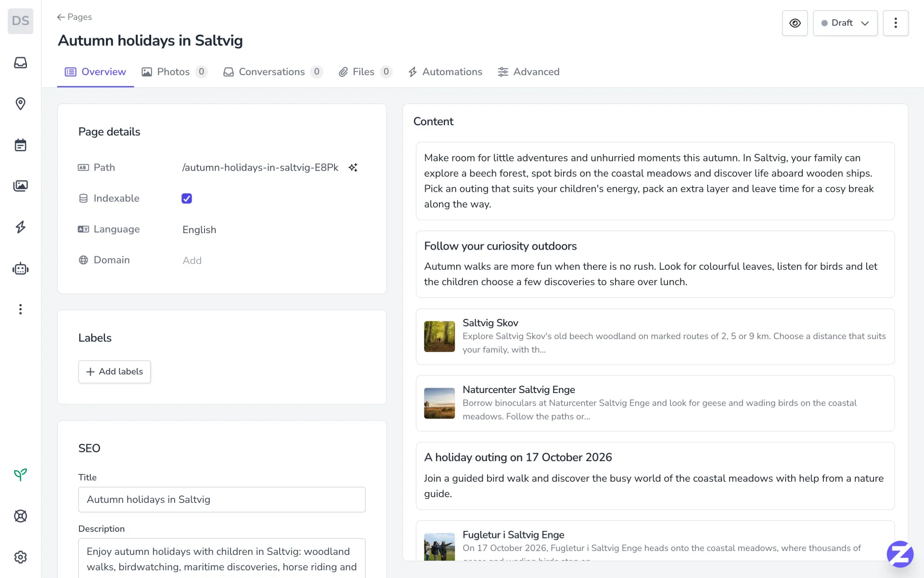
Task: Open the vertical dots more icon in sidebar
Action: coord(20,309)
